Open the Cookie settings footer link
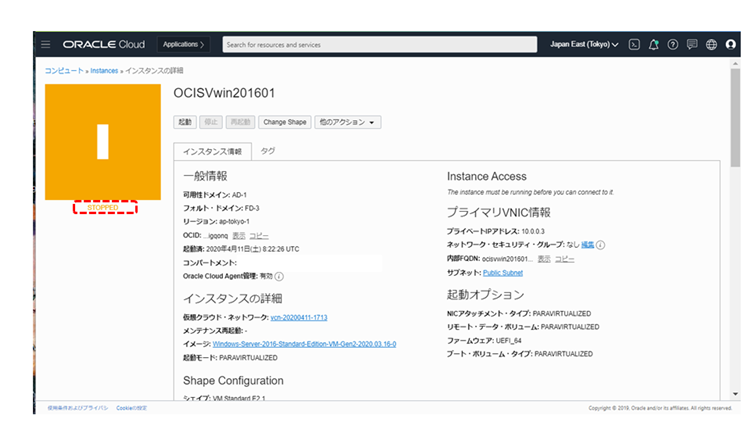 pos(132,408)
